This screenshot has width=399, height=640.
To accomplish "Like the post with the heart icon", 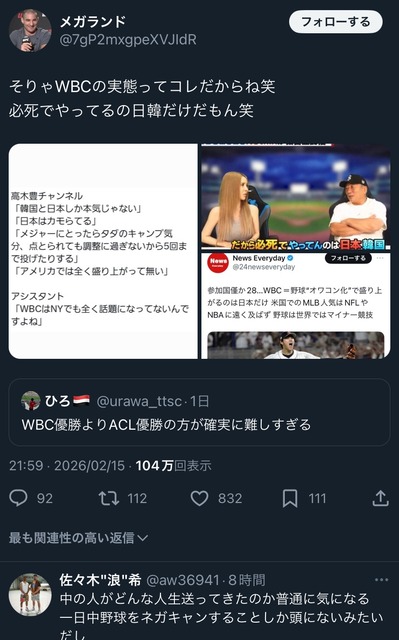I will [200, 498].
